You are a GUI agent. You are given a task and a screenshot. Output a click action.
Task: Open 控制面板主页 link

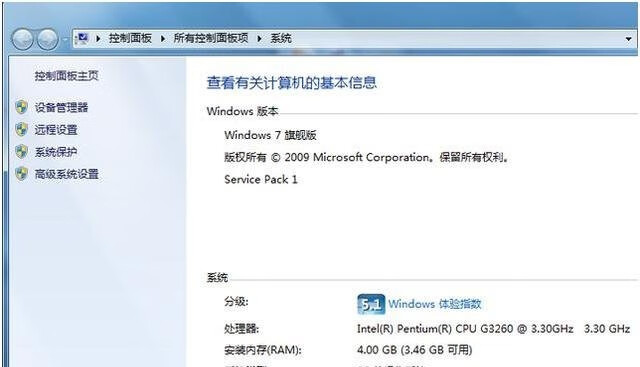tap(67, 76)
